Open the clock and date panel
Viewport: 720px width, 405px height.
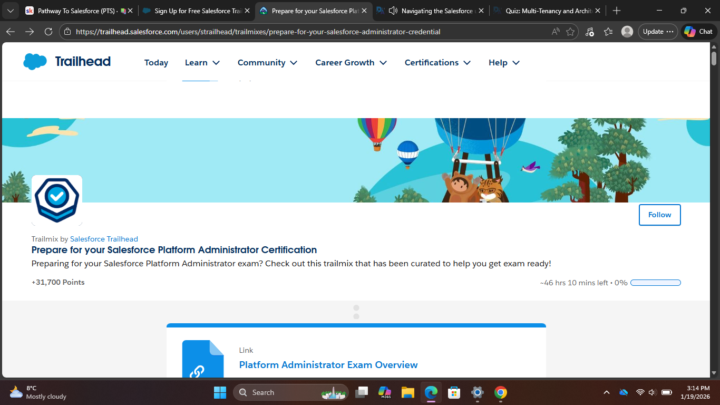click(x=695, y=393)
